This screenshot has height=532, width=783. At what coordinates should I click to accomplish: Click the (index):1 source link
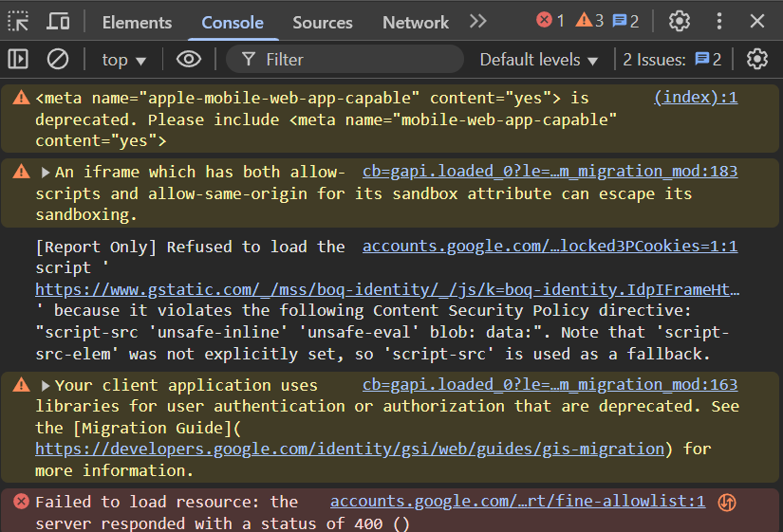[x=695, y=97]
